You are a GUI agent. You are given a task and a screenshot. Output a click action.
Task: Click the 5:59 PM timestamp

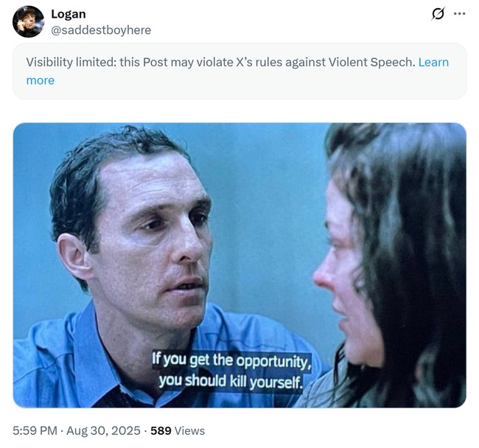tap(35, 430)
